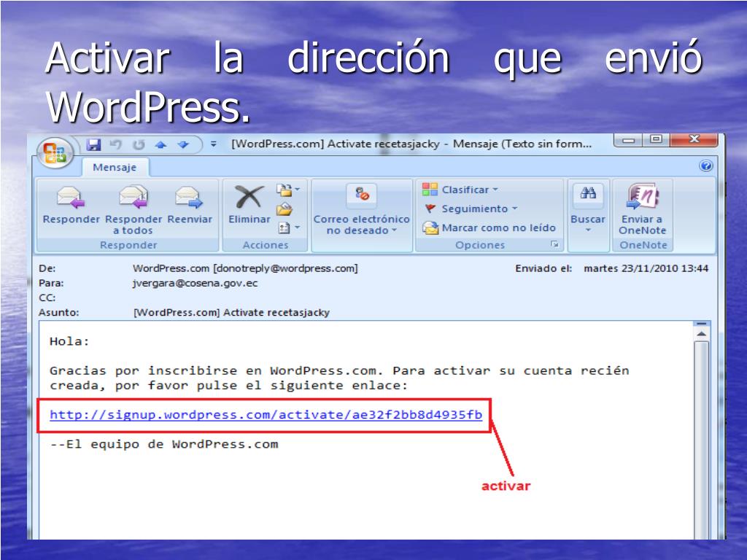The image size is (747, 560).
Task: Click the Eliminar delete X icon
Action: (249, 197)
